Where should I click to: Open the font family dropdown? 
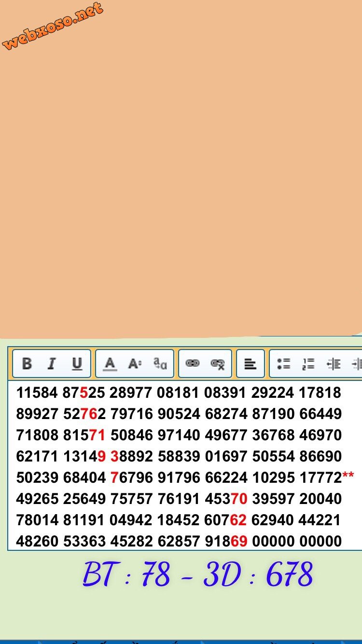160,364
